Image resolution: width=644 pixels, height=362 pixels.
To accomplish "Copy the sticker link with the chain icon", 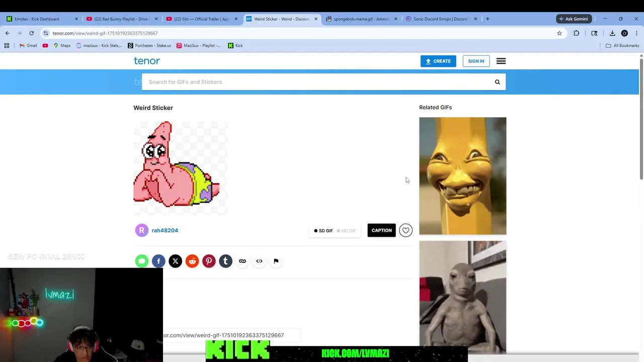I will 243,261.
